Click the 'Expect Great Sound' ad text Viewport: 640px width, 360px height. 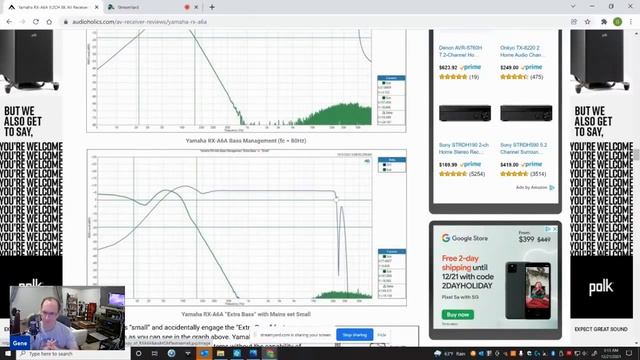601,329
